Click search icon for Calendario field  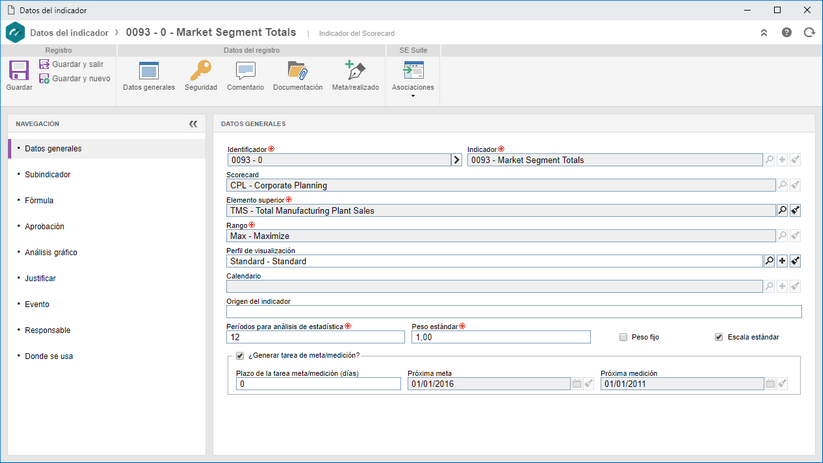coord(769,286)
